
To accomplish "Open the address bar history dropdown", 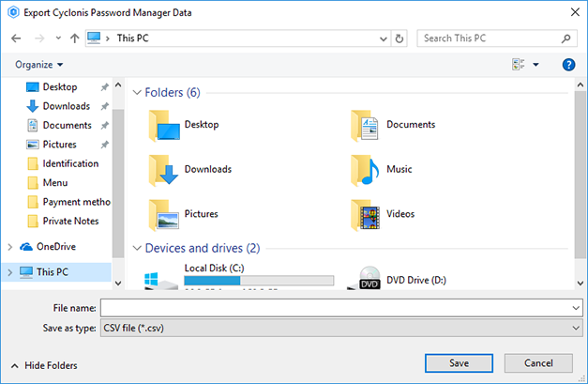I will pyautogui.click(x=383, y=38).
